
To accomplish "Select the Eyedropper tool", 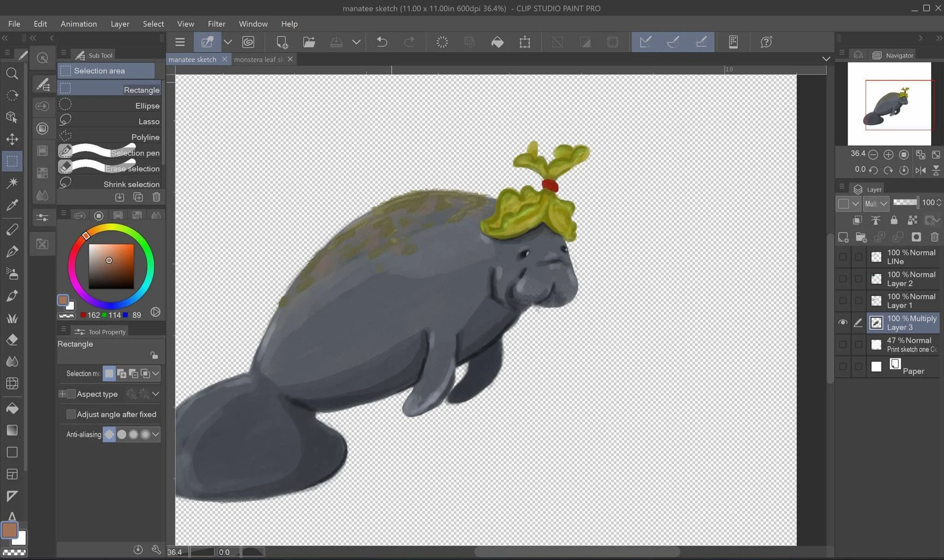I will 12,205.
